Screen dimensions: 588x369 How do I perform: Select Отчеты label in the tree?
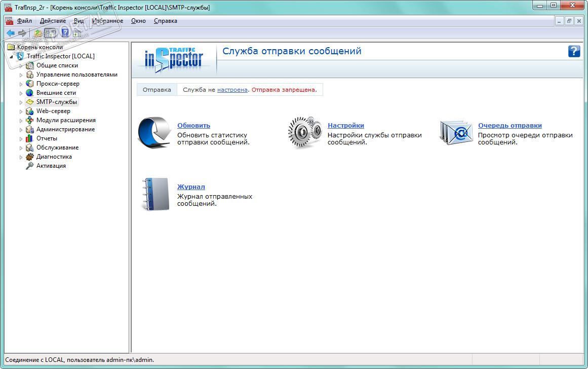(47, 138)
